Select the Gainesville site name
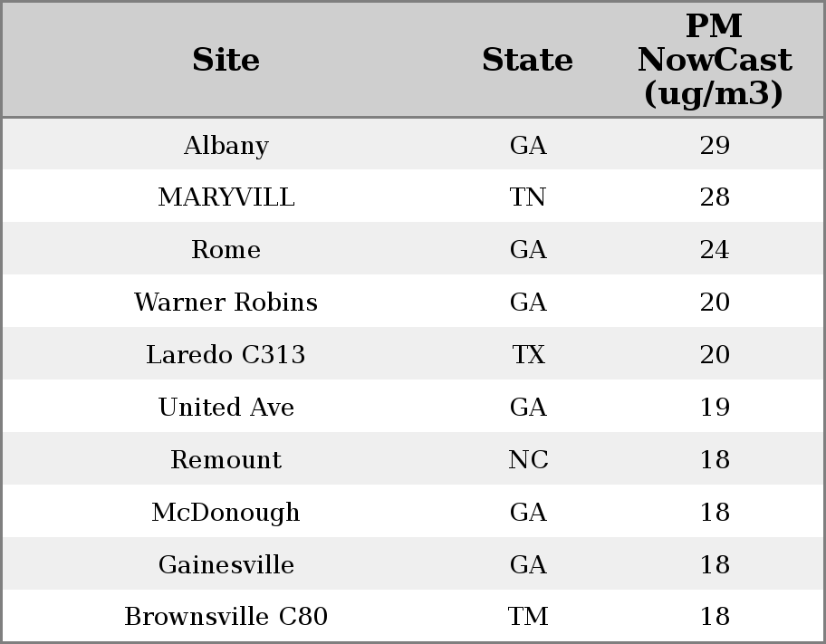The height and width of the screenshot is (644, 826). click(x=226, y=564)
